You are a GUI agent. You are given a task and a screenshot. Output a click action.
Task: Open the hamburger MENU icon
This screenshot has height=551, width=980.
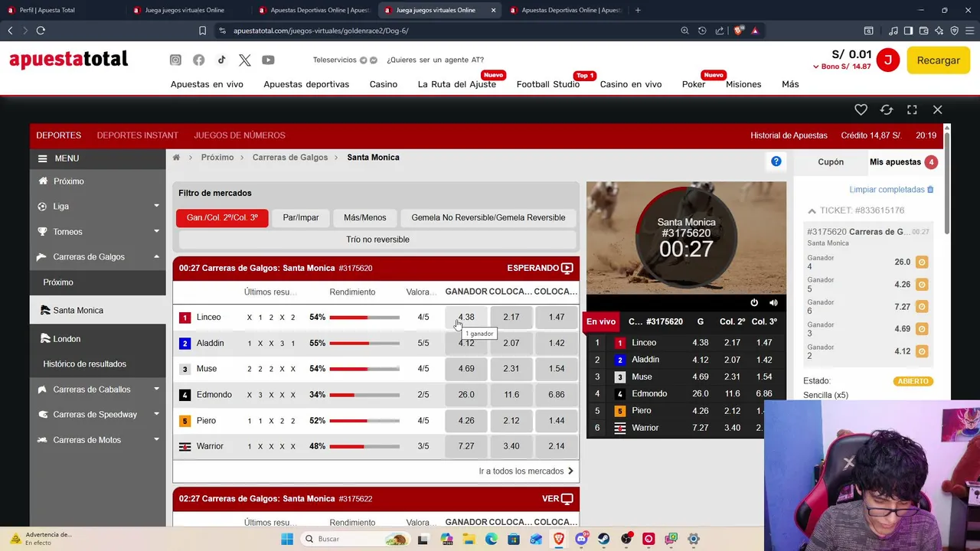coord(42,158)
